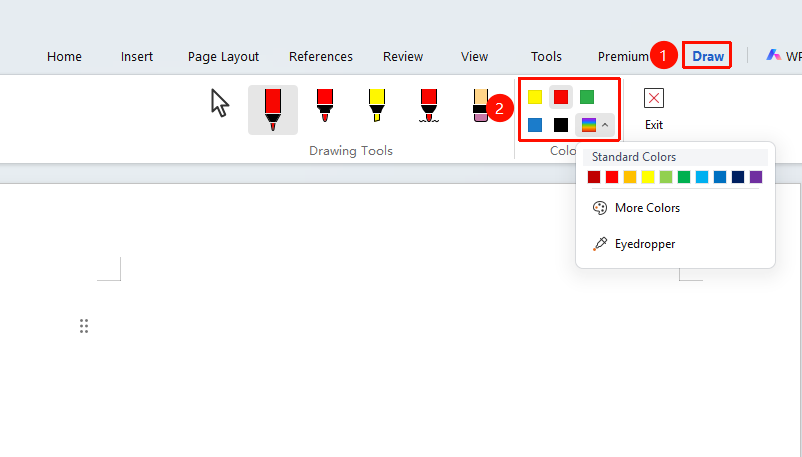This screenshot has height=457, width=802.
Task: Choose orange standard color
Action: 630,177
